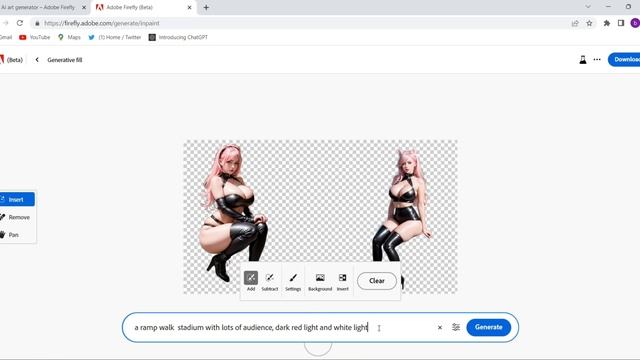Image resolution: width=640 pixels, height=360 pixels.
Task: Open the Introducing ChatGPT bookmark
Action: click(178, 37)
